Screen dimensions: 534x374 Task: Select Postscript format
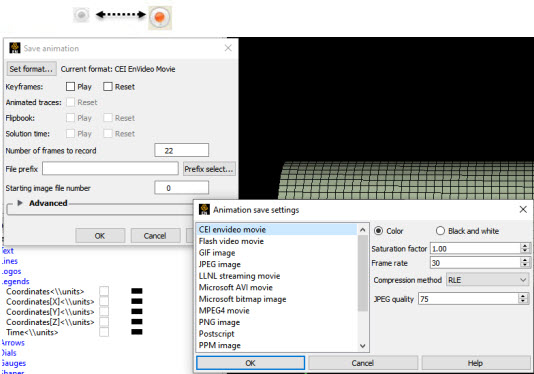[x=277, y=334]
